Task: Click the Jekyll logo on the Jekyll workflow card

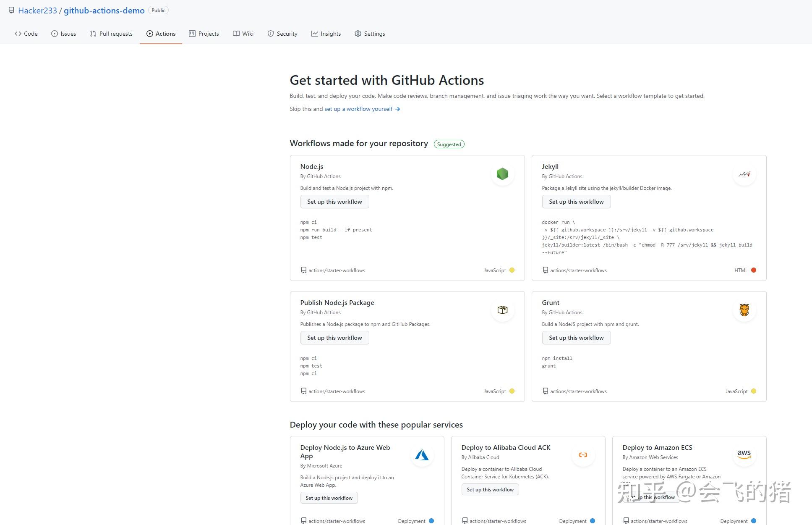Action: (744, 174)
